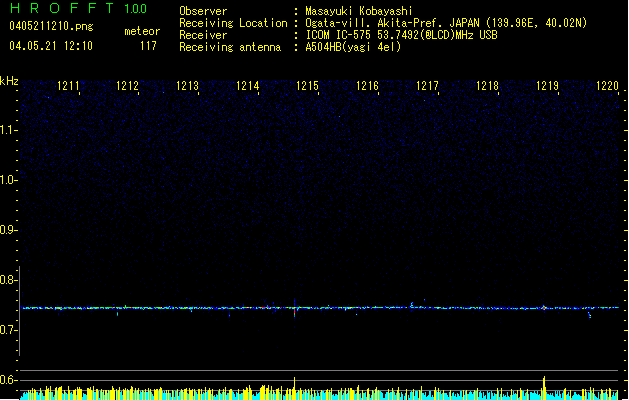This screenshot has width=629, height=400.
Task: Click the Ogata-vill. Akita-Pref. JAPAN location text
Action: [393, 23]
